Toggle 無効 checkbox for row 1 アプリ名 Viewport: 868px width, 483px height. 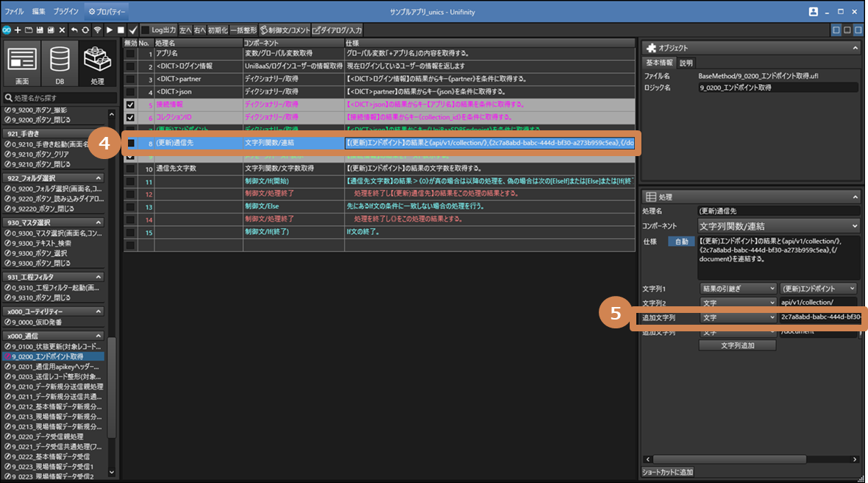pyautogui.click(x=130, y=53)
